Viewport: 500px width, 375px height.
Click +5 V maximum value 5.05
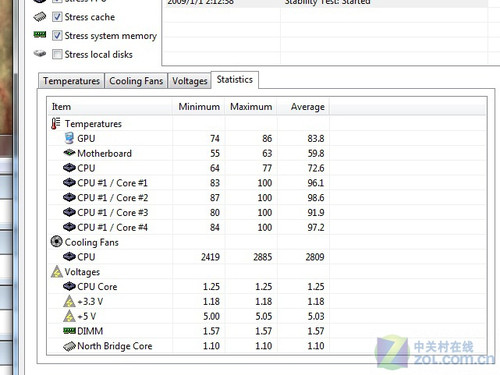(264, 316)
